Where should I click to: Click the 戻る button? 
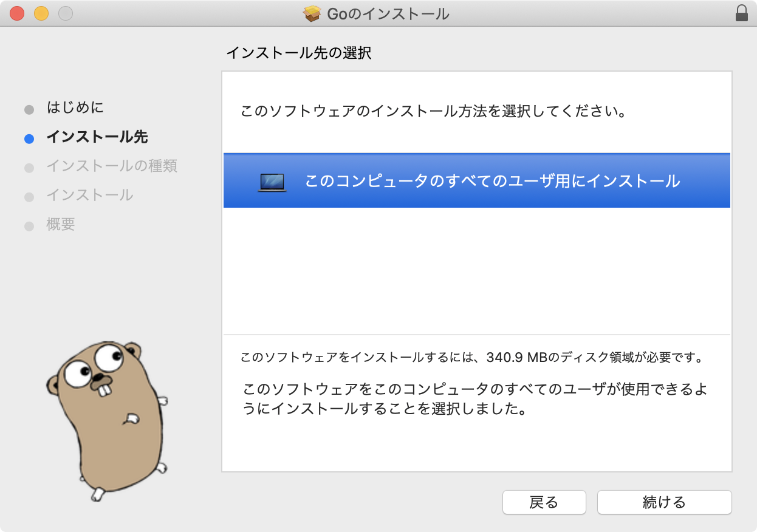click(x=544, y=502)
